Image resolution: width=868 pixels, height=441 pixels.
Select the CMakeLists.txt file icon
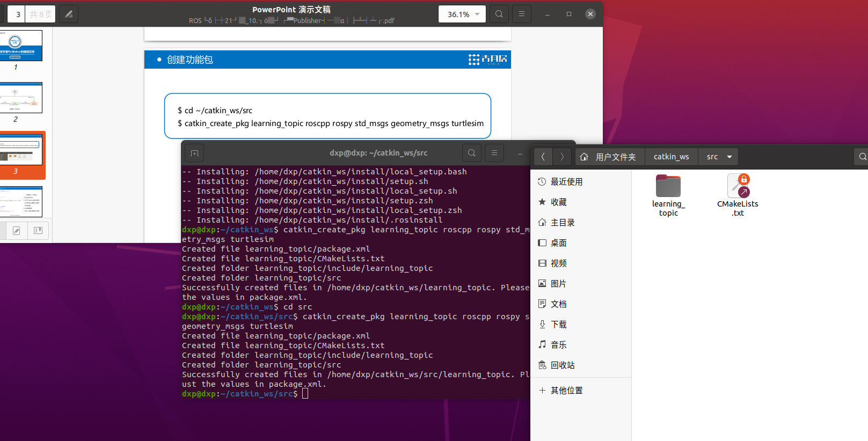click(x=738, y=186)
